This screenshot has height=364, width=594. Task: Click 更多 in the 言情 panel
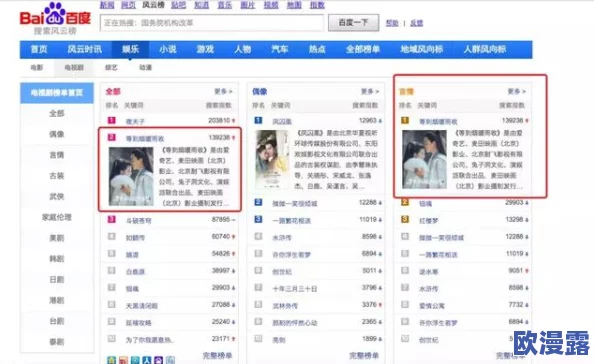[517, 91]
